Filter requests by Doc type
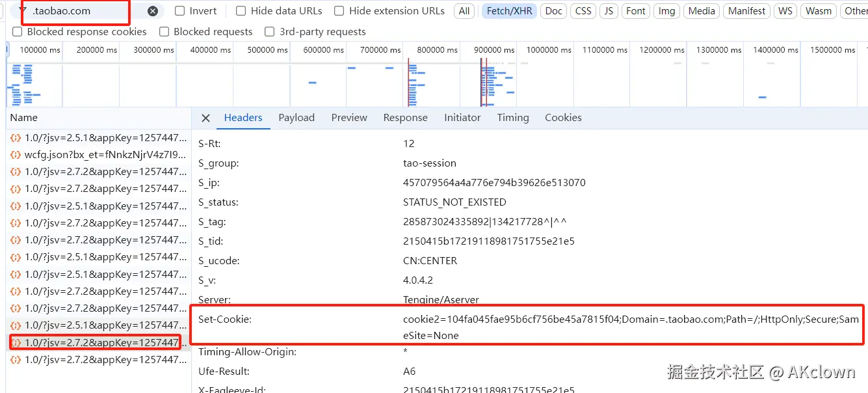 coord(554,11)
